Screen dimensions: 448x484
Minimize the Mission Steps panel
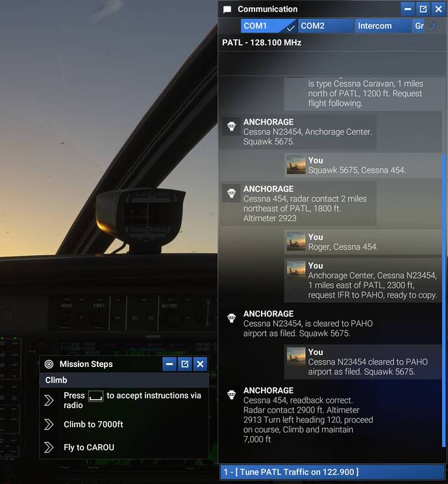click(169, 364)
